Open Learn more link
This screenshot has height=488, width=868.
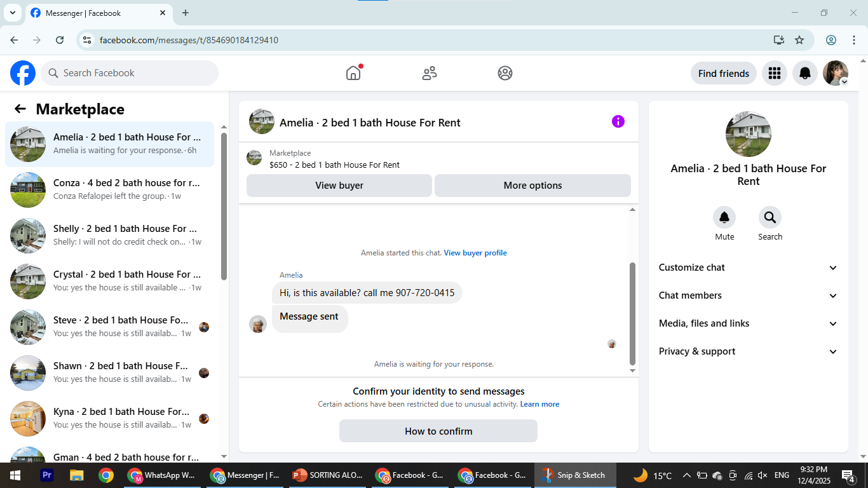pyautogui.click(x=539, y=404)
